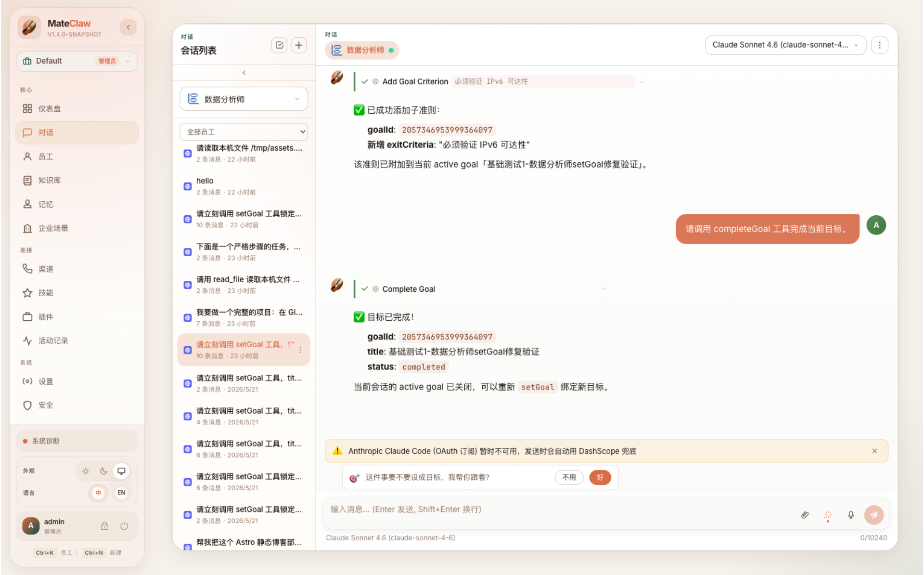This screenshot has height=575, width=924.
Task: Click the 插件 plugin icon
Action: click(27, 317)
